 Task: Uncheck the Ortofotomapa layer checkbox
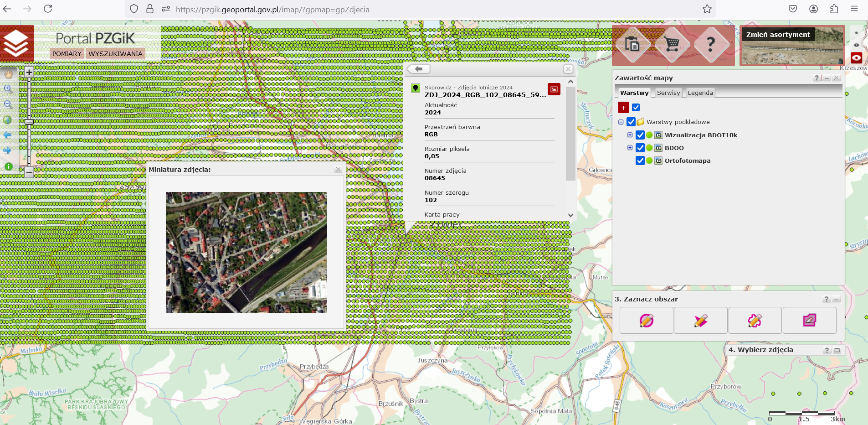click(x=640, y=161)
